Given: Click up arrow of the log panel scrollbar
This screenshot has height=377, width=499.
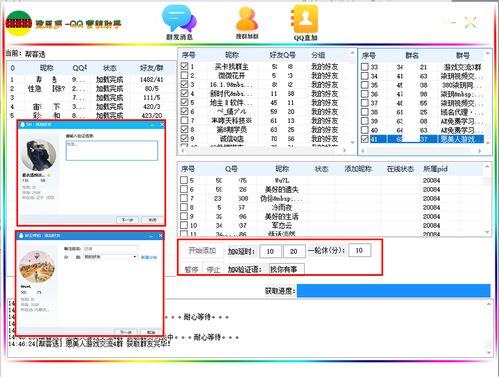Looking at the screenshot, I should coord(489,304).
